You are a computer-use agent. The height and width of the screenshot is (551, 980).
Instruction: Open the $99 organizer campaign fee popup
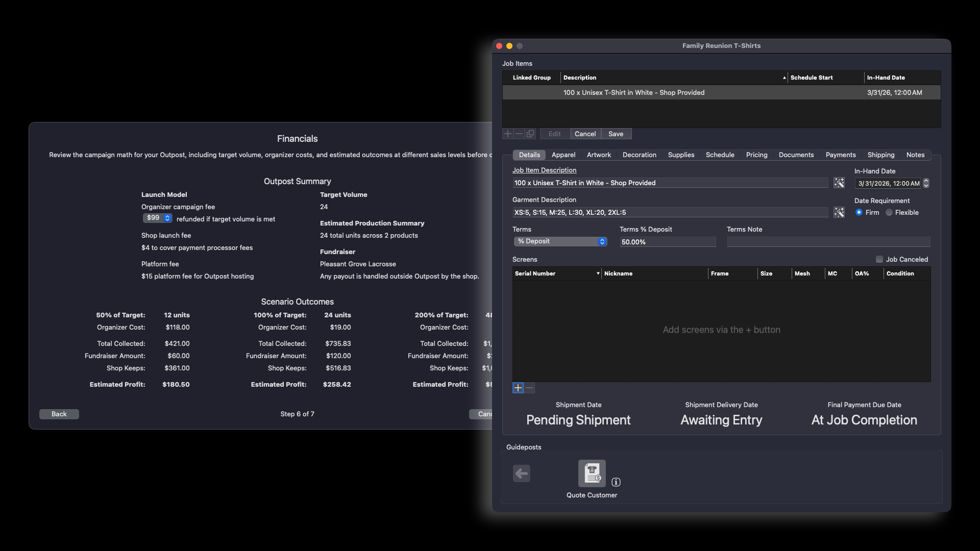[157, 218]
